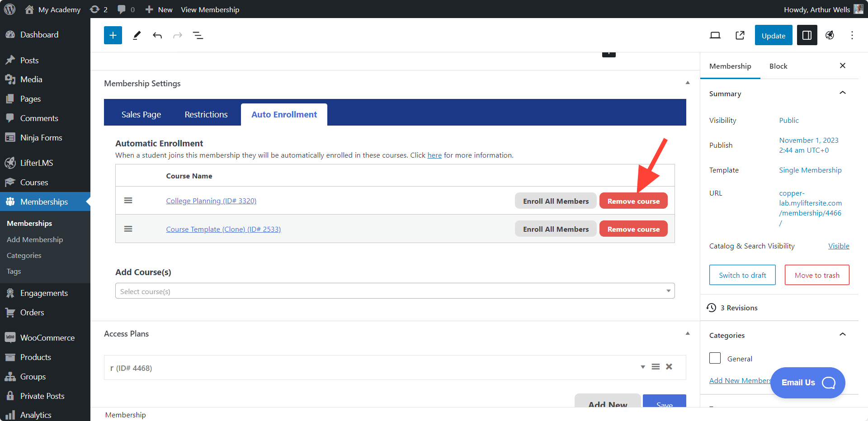The image size is (868, 421).
Task: Open the LifterLMS rocket icon in toolbar
Action: pyautogui.click(x=830, y=35)
